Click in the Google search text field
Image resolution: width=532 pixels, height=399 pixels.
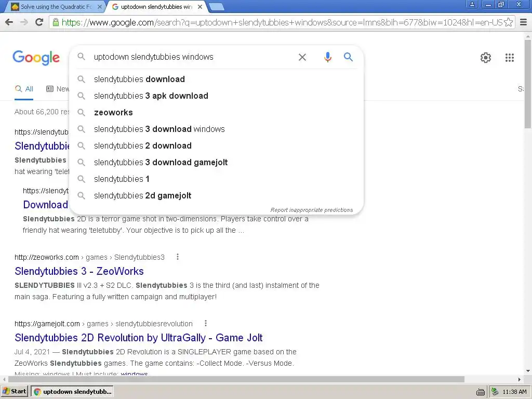pos(193,57)
